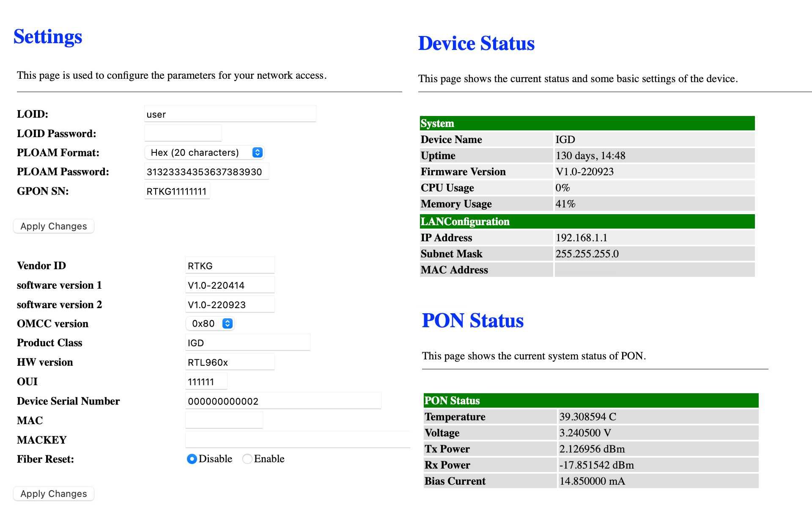Focus the OUI field

pos(206,381)
